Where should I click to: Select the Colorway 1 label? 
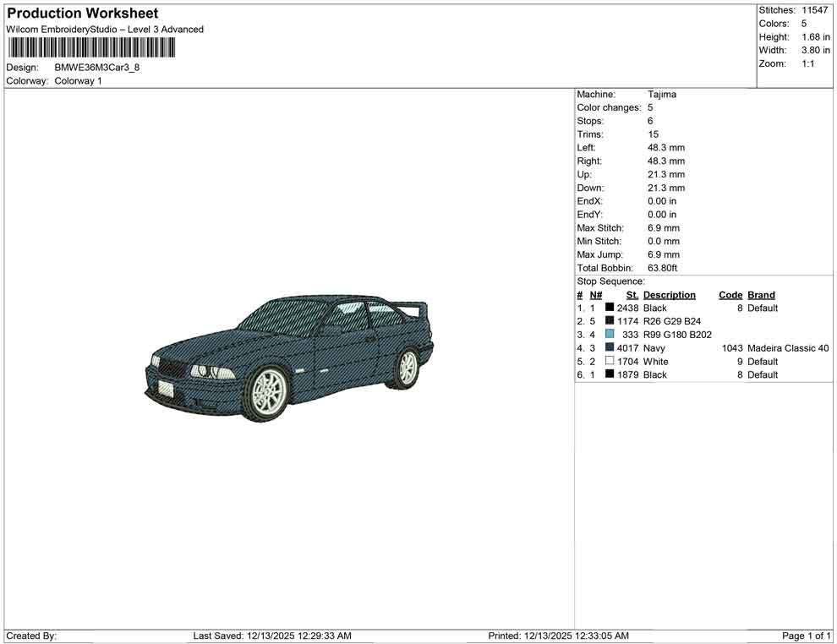(79, 81)
